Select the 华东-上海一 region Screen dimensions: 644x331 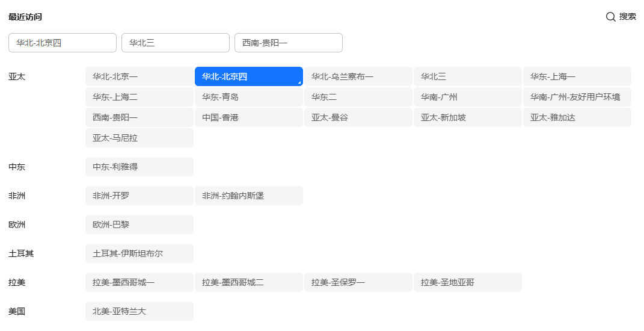coord(577,76)
